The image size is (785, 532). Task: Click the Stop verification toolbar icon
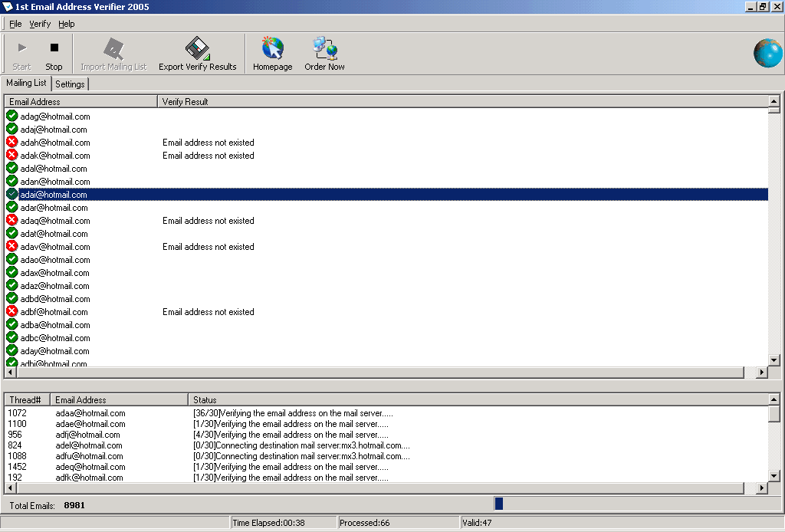point(54,49)
